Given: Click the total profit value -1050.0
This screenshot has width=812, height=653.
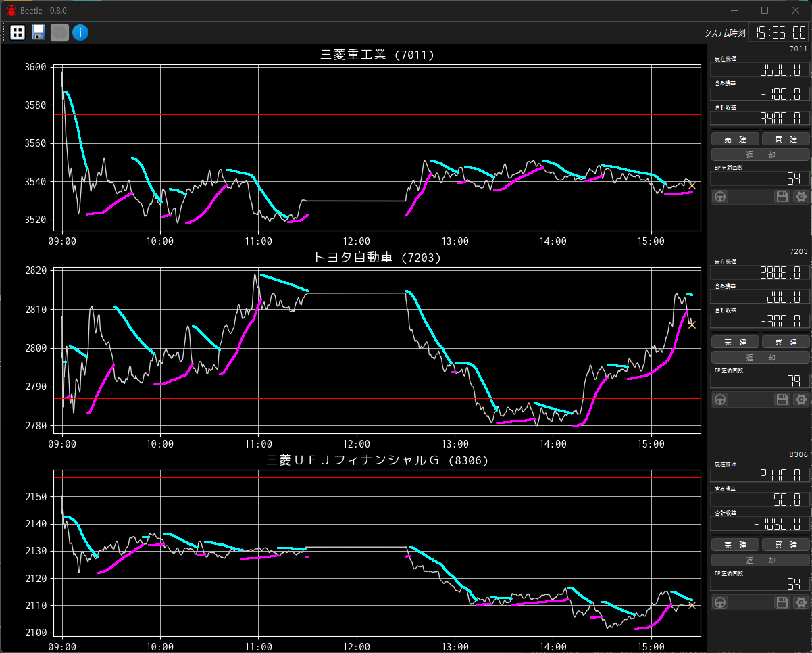Looking at the screenshot, I should [761, 524].
